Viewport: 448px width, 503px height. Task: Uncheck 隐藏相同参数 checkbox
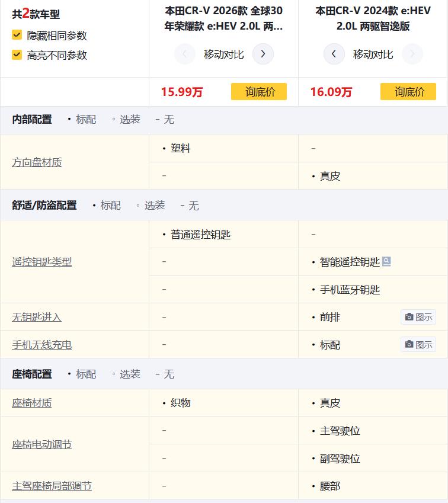coord(17,36)
